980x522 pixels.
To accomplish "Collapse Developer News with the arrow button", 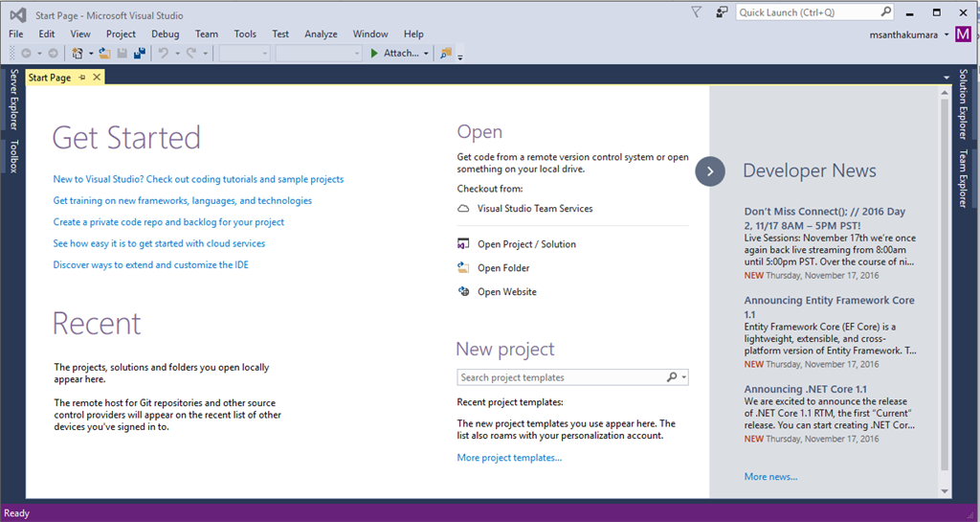I will tap(710, 171).
